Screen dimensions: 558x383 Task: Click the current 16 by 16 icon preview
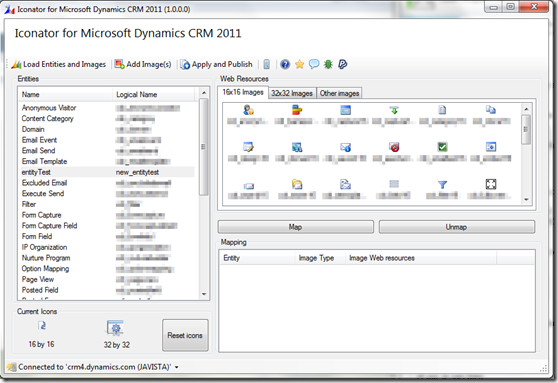tap(42, 325)
